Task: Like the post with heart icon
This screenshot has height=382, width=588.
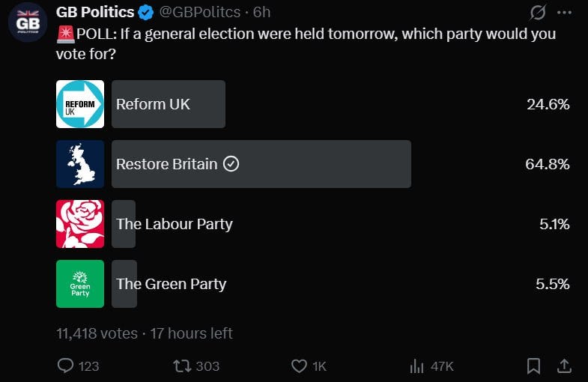Action: click(299, 366)
